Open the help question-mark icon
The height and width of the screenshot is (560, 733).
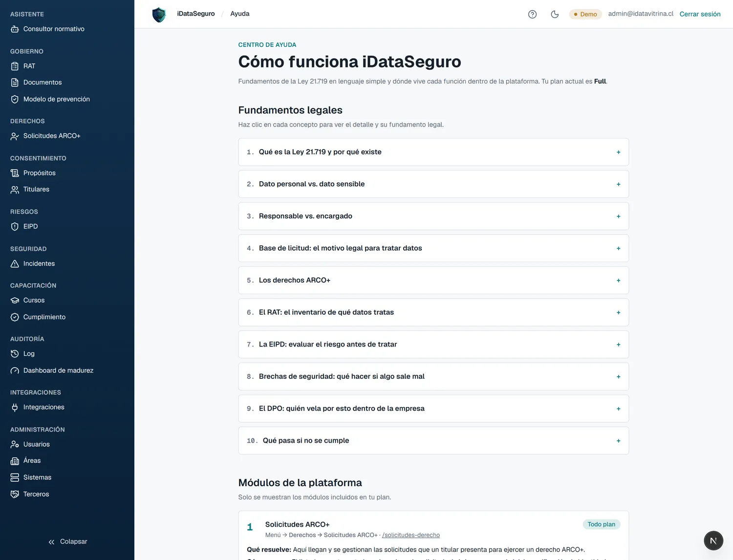[x=533, y=14]
